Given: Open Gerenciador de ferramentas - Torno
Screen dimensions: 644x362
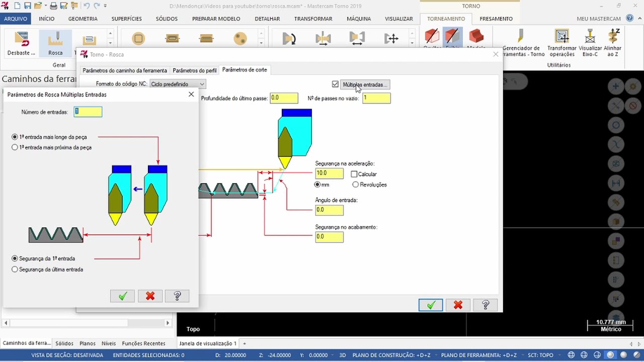Looking at the screenshot, I should coord(521,43).
